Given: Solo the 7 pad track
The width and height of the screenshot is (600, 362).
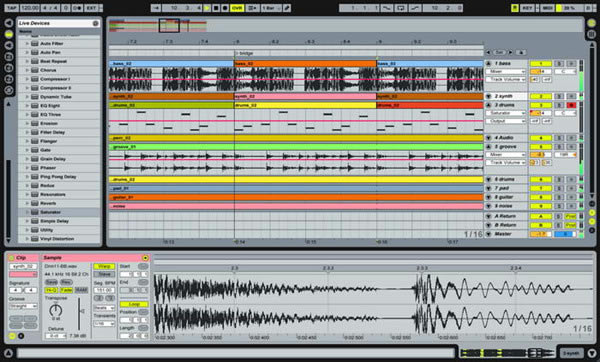Looking at the screenshot, I should click(559, 188).
